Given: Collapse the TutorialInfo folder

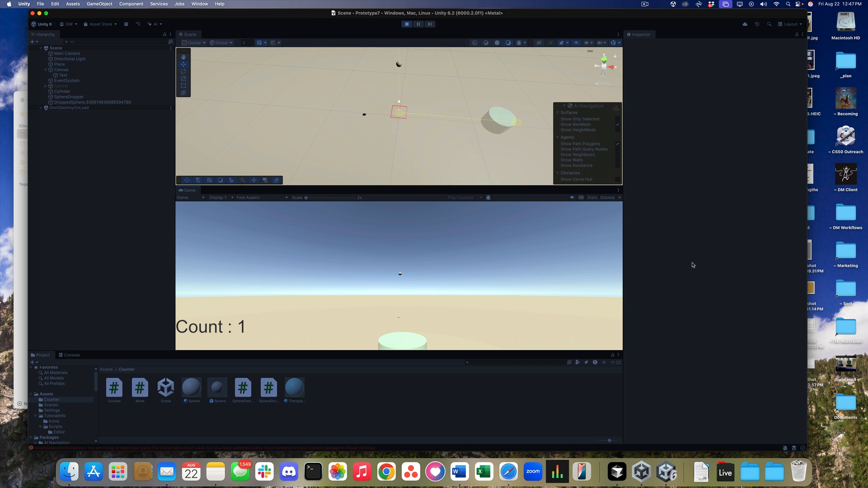Looking at the screenshot, I should click(35, 416).
